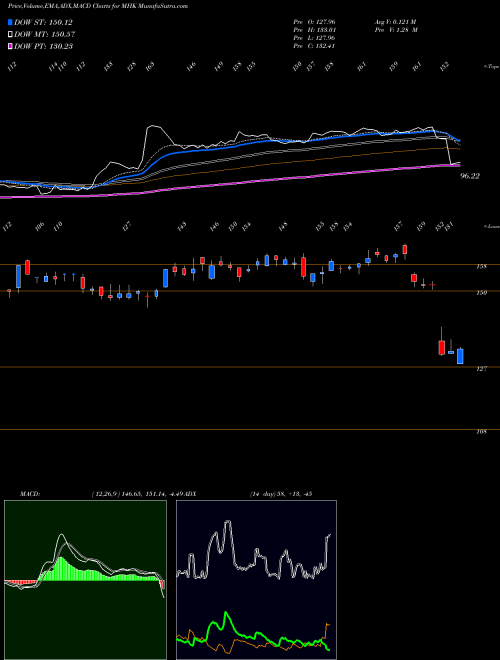Screen dimensions: 500x660
Task: Click the 96.22 label near the EMA lines
Action: pyautogui.click(x=470, y=176)
